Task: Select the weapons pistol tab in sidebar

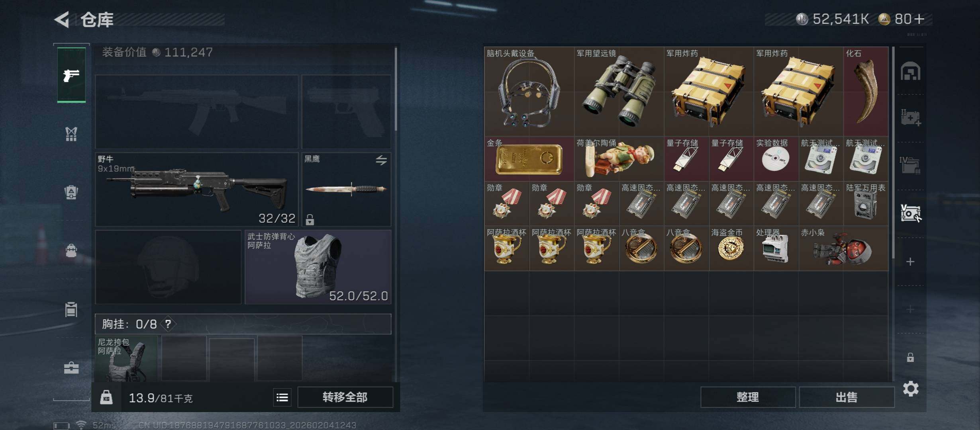Action: [71, 75]
